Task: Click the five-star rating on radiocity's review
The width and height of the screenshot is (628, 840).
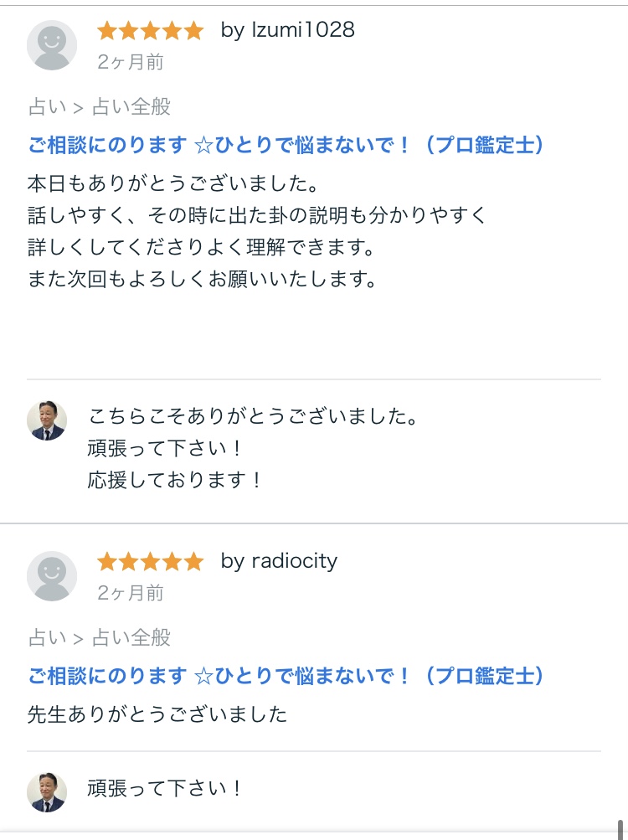Action: [x=151, y=561]
